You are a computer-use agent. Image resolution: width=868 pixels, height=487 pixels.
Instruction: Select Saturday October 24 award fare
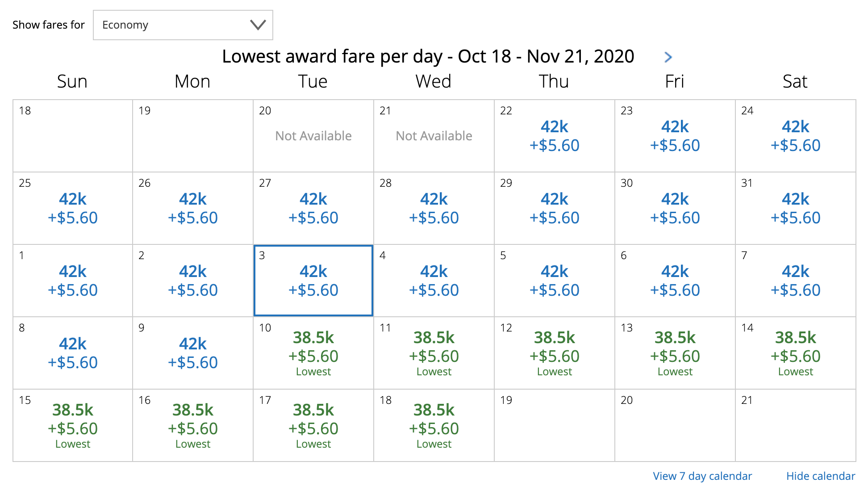[795, 136]
